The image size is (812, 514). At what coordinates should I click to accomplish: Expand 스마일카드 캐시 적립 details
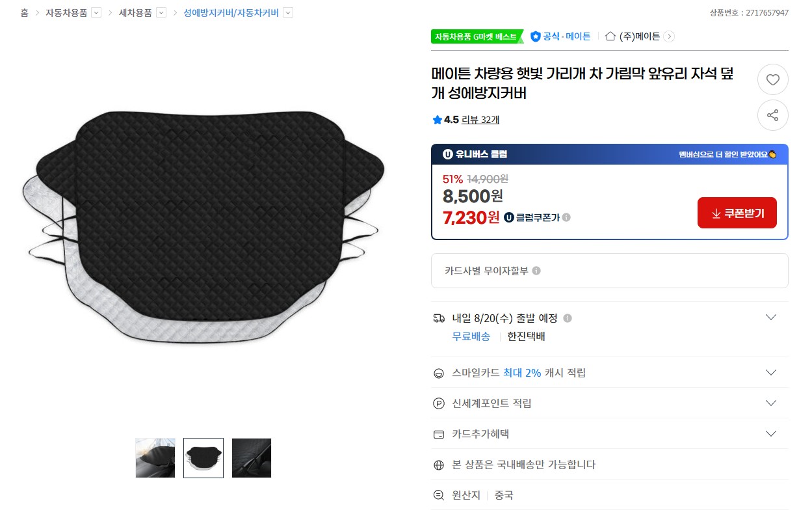771,373
